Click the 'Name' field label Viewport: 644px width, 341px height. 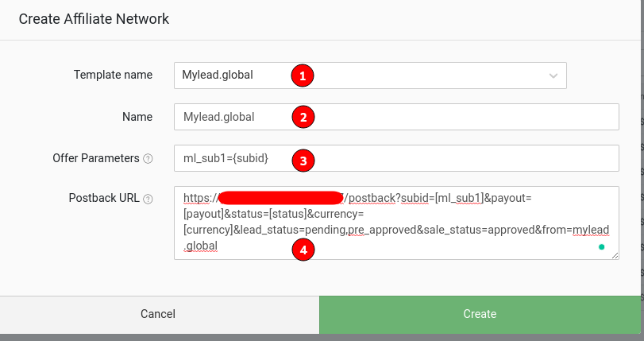(x=137, y=117)
